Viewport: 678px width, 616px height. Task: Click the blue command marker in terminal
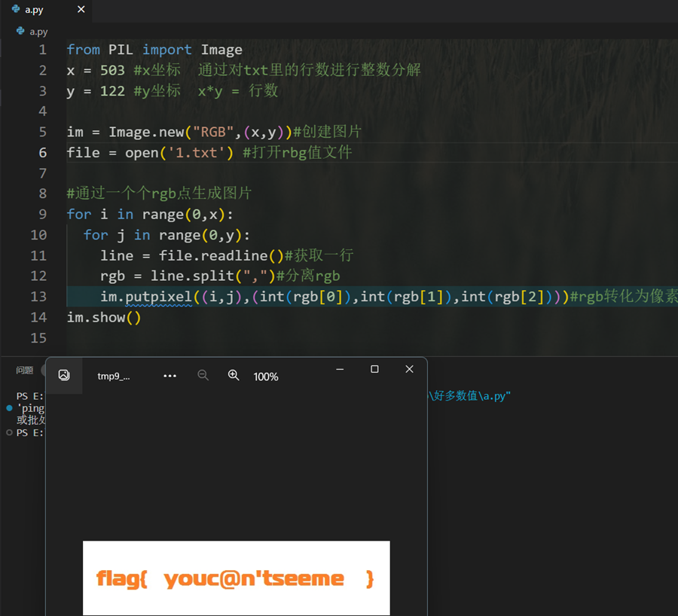click(x=9, y=407)
